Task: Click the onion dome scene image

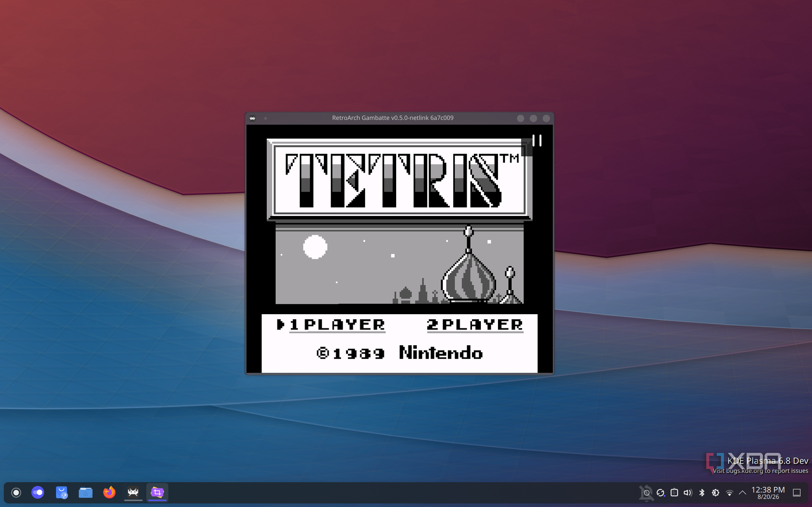Action: coord(400,264)
